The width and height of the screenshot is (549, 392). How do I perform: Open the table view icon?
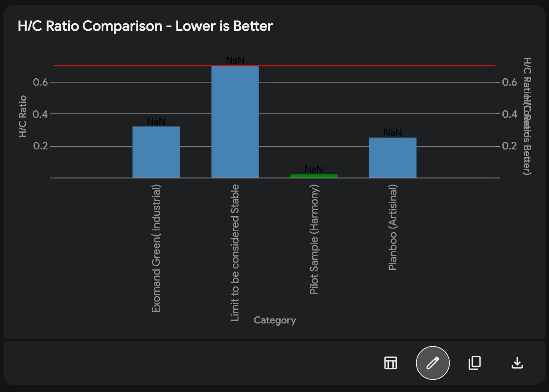point(390,363)
